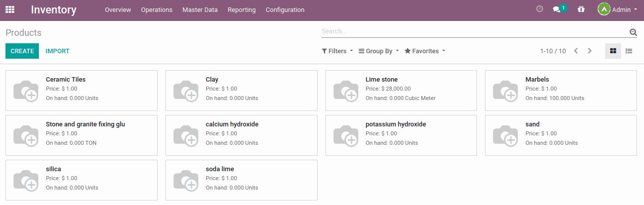Expand the Filters dropdown
The width and height of the screenshot is (644, 205).
coord(337,51)
